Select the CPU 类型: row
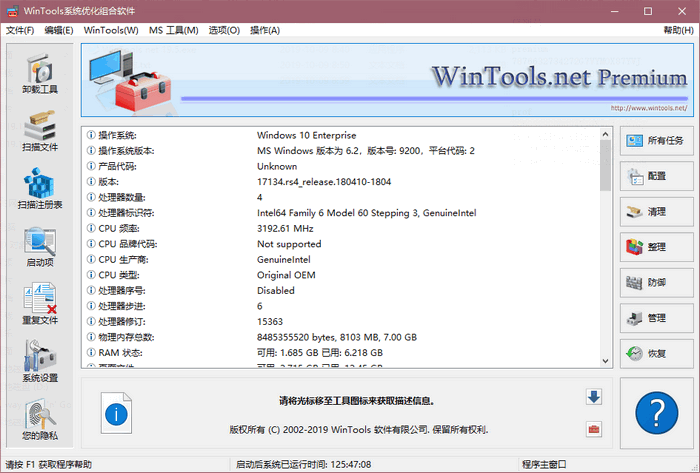 click(341, 275)
